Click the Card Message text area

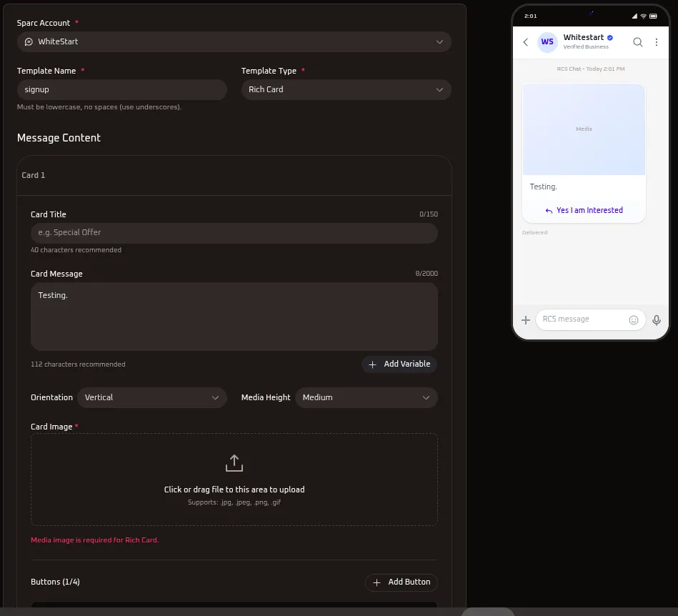(x=234, y=317)
